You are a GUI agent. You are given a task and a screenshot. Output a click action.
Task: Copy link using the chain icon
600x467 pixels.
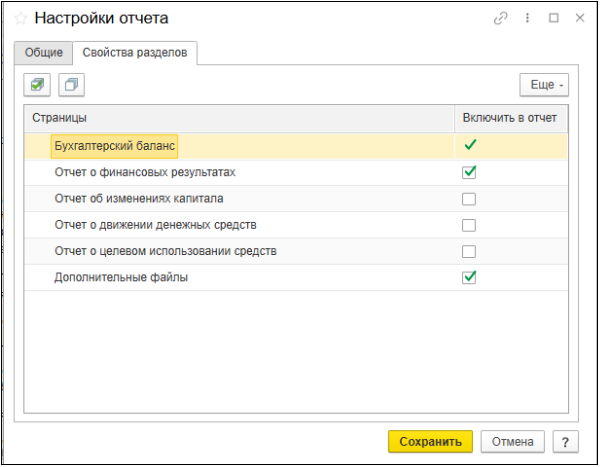point(501,18)
